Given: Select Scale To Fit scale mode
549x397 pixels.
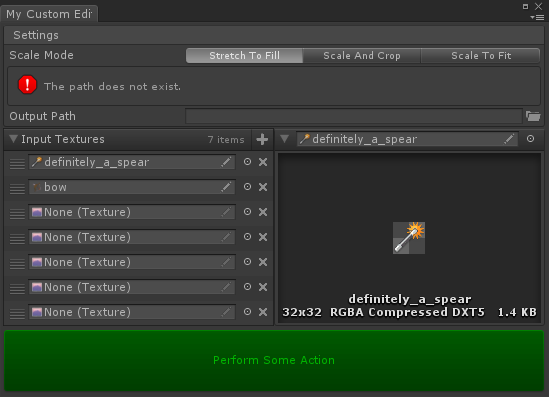Looking at the screenshot, I should click(481, 56).
